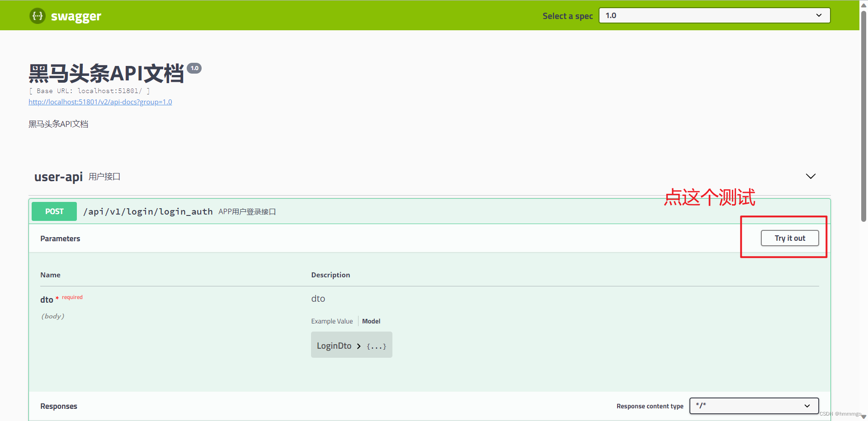868x421 pixels.
Task: Click the Responses section heading
Action: point(59,406)
